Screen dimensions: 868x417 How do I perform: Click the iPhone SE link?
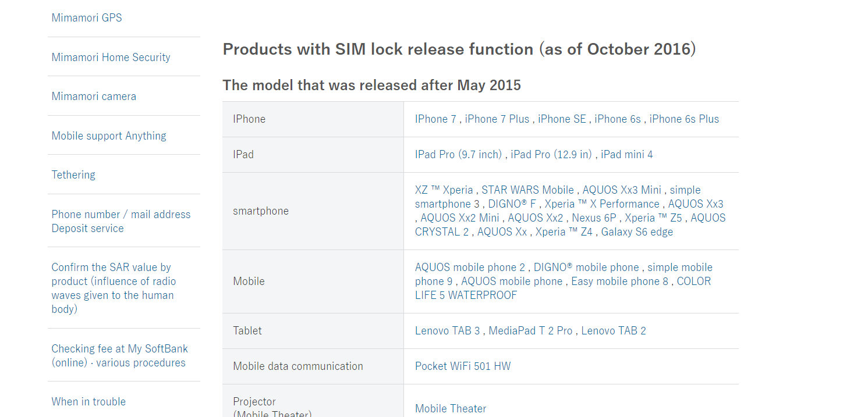[x=562, y=119]
